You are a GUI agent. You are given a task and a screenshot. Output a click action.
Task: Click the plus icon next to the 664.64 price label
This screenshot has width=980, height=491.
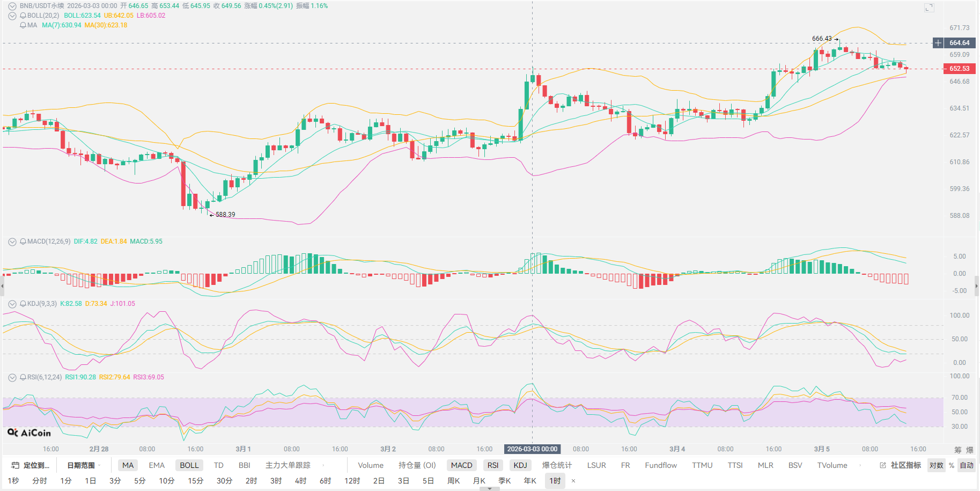938,43
